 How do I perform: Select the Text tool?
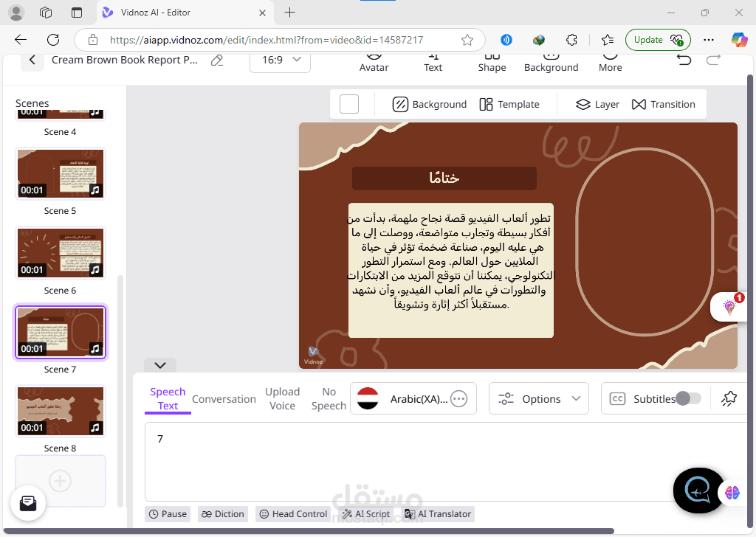433,63
